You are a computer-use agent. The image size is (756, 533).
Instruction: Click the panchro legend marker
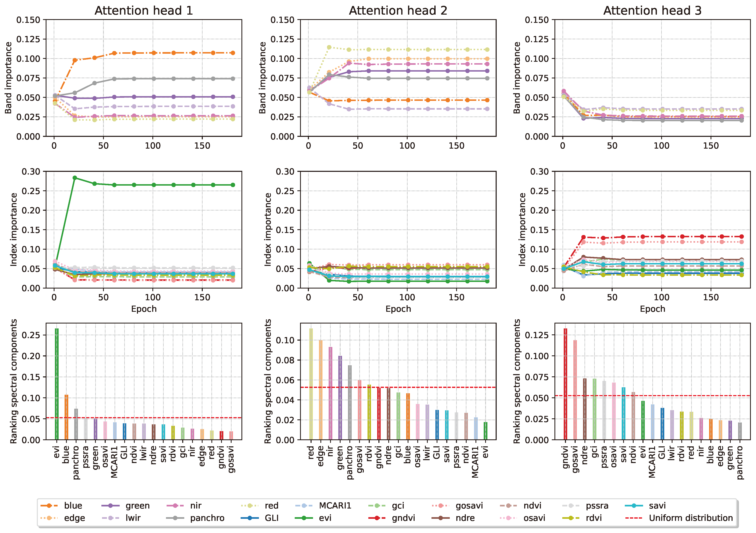tap(175, 518)
